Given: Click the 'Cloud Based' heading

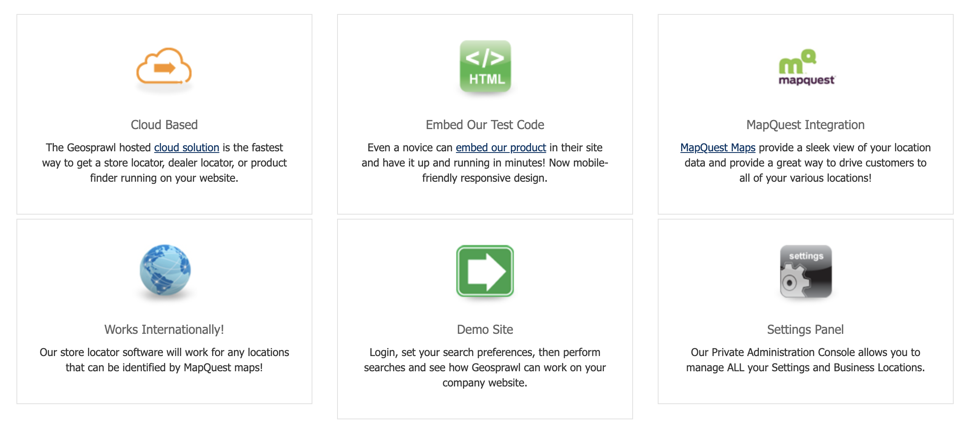Looking at the screenshot, I should tap(164, 125).
